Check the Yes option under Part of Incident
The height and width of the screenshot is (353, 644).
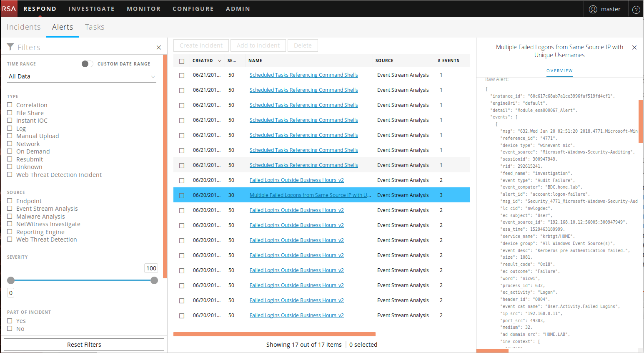click(x=10, y=320)
